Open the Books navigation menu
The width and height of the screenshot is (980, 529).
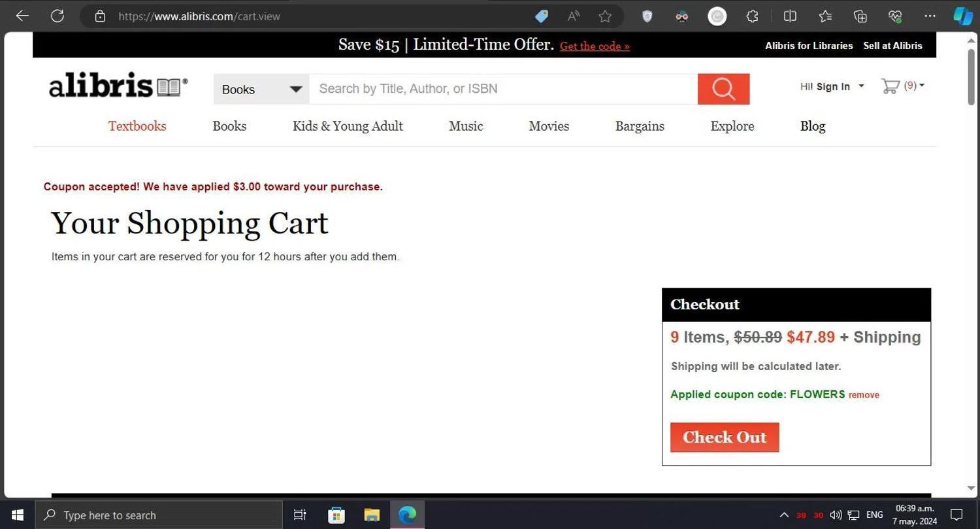click(x=229, y=126)
